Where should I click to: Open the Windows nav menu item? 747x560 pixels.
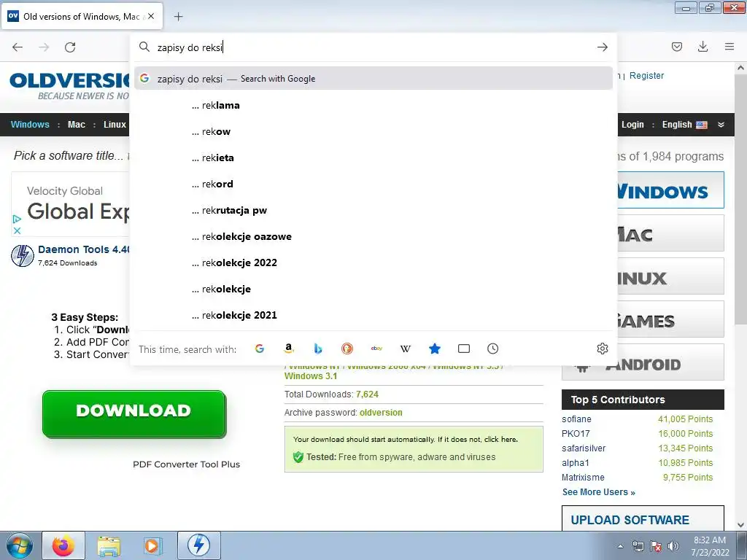[x=30, y=124]
